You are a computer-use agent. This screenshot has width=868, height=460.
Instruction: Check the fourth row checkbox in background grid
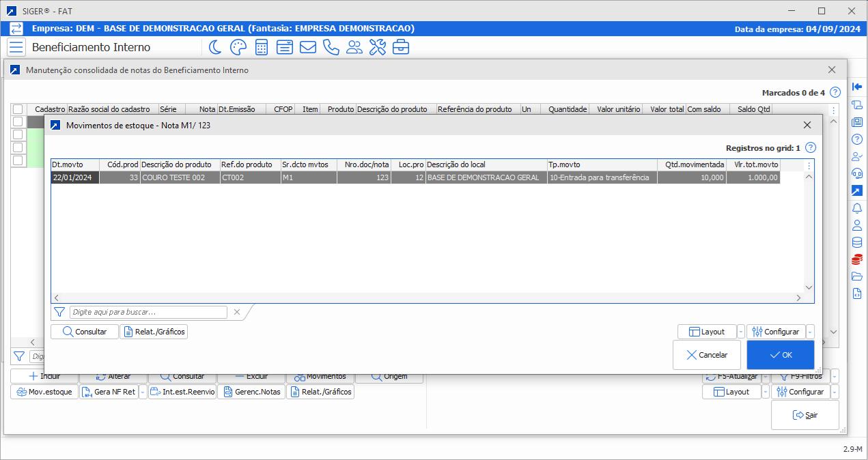pos(18,160)
